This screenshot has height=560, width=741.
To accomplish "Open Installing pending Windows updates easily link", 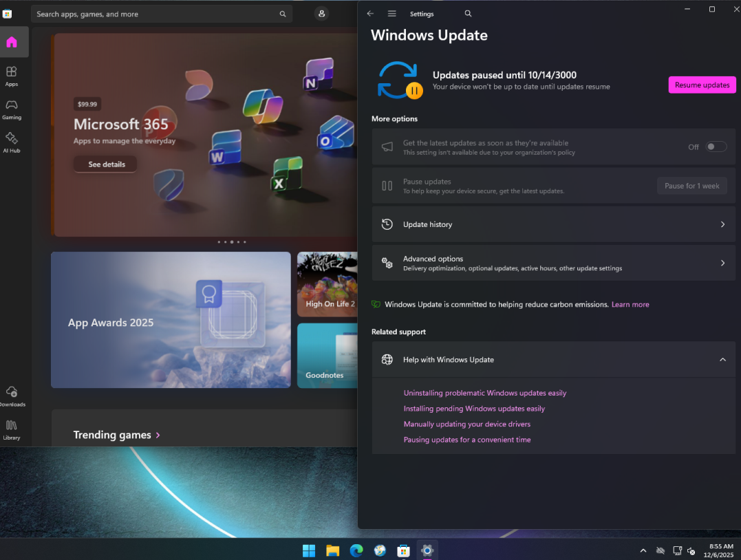I will point(474,409).
